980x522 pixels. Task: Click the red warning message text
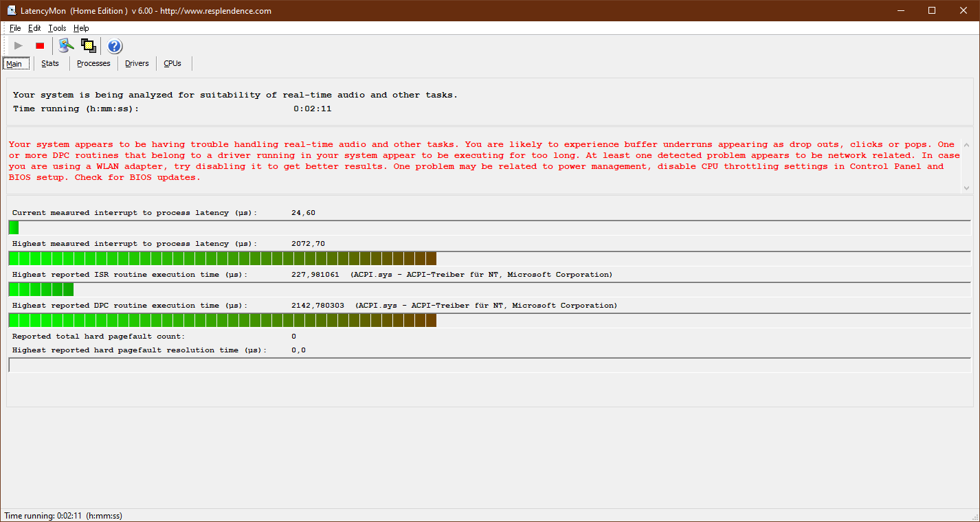pyautogui.click(x=485, y=161)
